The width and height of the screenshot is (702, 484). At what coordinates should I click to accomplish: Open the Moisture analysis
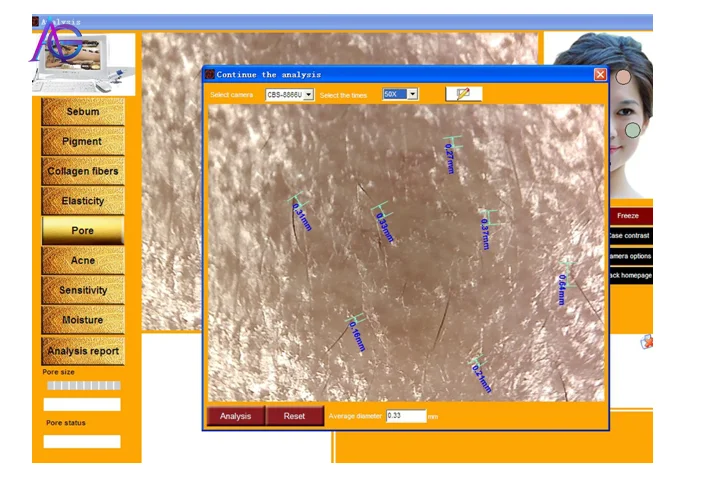(83, 320)
